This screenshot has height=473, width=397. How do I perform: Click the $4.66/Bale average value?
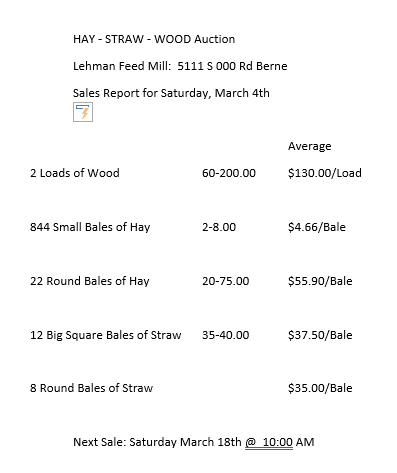tap(317, 227)
